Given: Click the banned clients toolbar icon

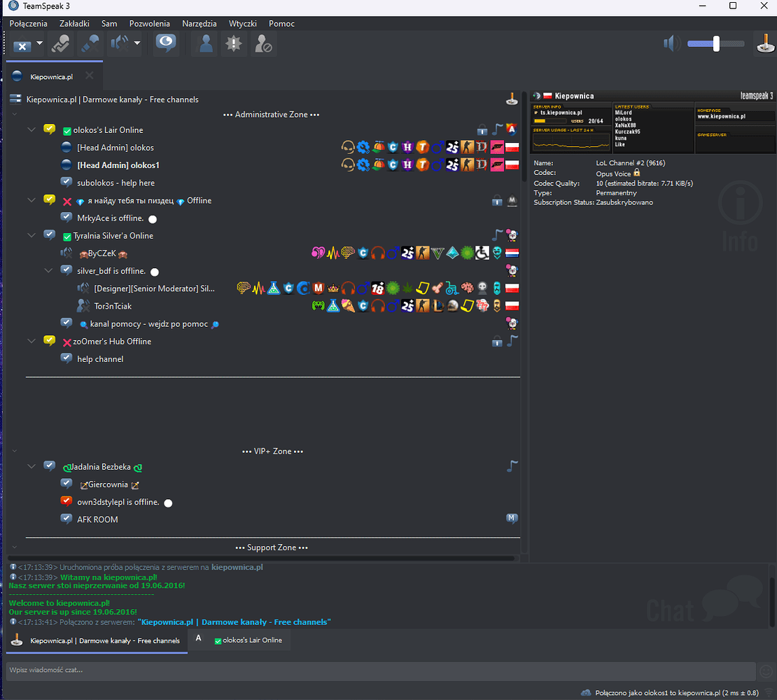Looking at the screenshot, I should point(264,43).
